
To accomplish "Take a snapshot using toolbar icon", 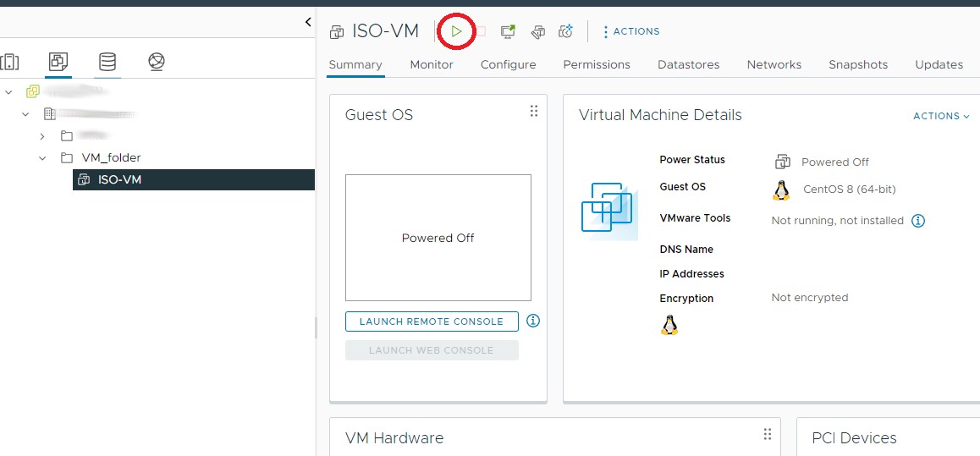I will point(565,31).
